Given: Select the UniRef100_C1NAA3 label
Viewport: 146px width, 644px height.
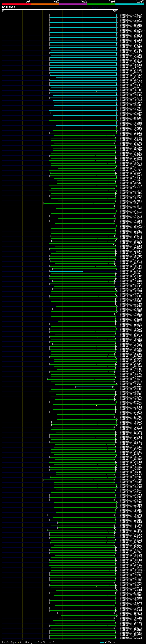Looking at the screenshot, I should (x=131, y=384).
